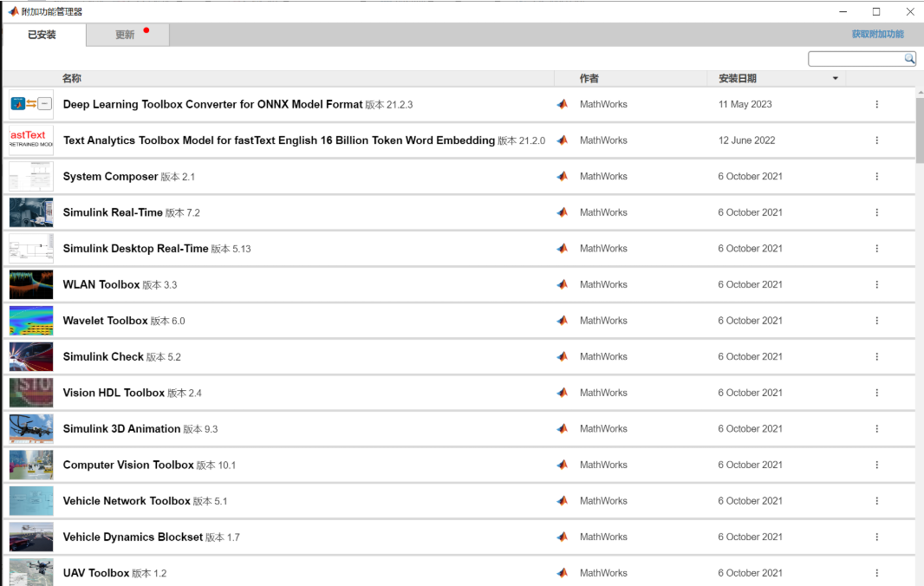The height and width of the screenshot is (586, 924).
Task: Click the Computer Vision Toolbox thumbnail icon
Action: pos(31,465)
